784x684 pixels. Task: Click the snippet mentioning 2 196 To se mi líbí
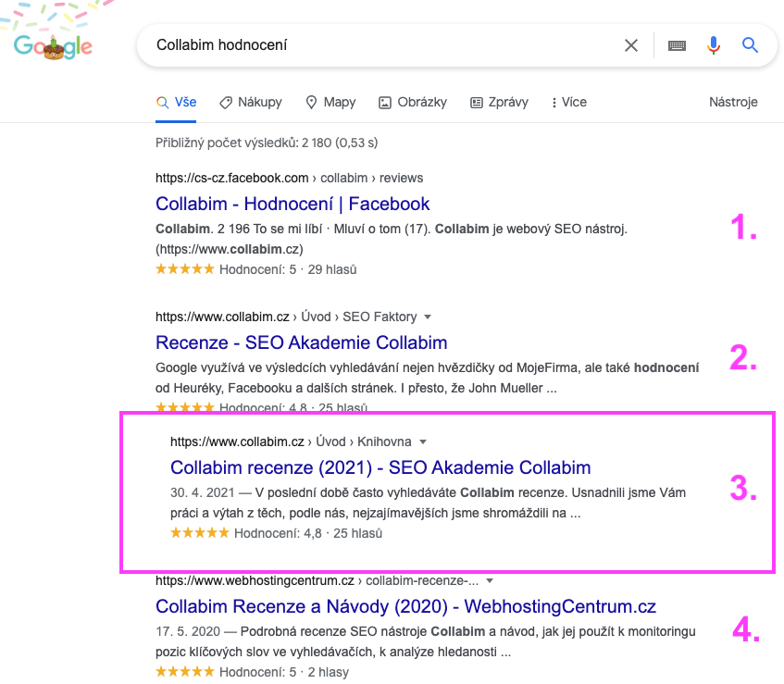[391, 239]
